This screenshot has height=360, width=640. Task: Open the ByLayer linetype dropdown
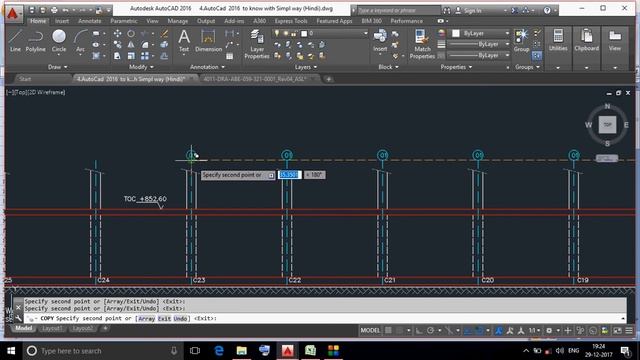(x=478, y=55)
